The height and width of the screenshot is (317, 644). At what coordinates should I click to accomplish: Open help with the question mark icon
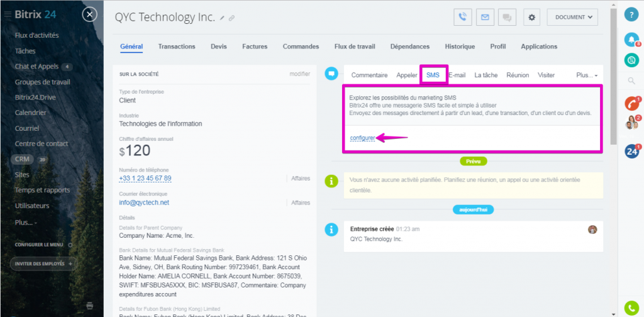click(x=631, y=15)
